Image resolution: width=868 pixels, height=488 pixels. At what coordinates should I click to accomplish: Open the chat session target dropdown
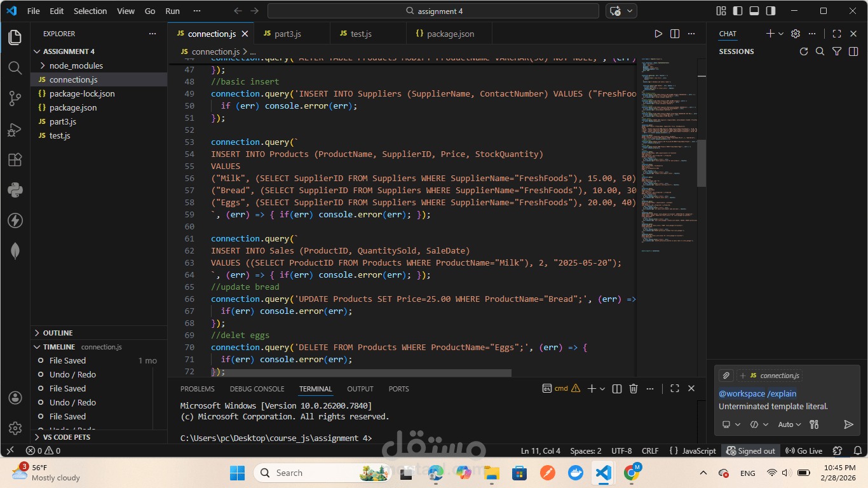point(731,424)
